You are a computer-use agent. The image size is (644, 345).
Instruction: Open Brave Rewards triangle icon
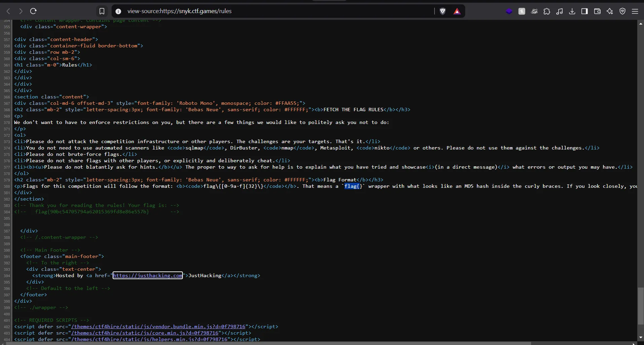[457, 11]
